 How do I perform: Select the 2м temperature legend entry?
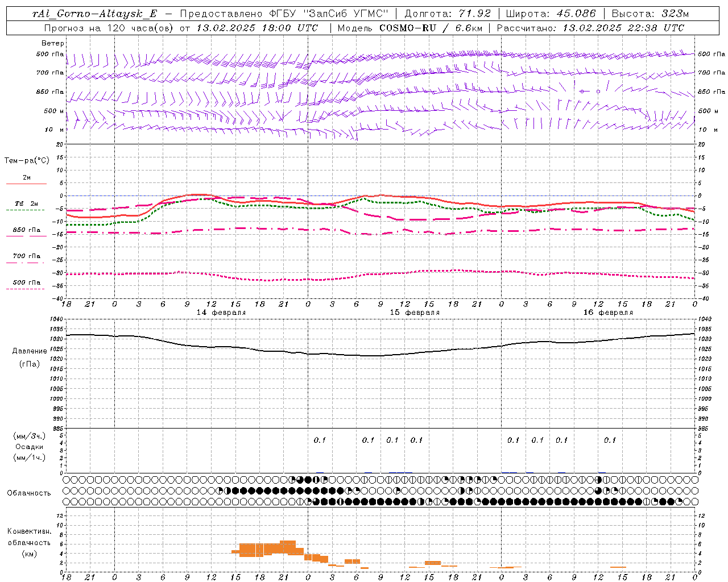point(27,178)
